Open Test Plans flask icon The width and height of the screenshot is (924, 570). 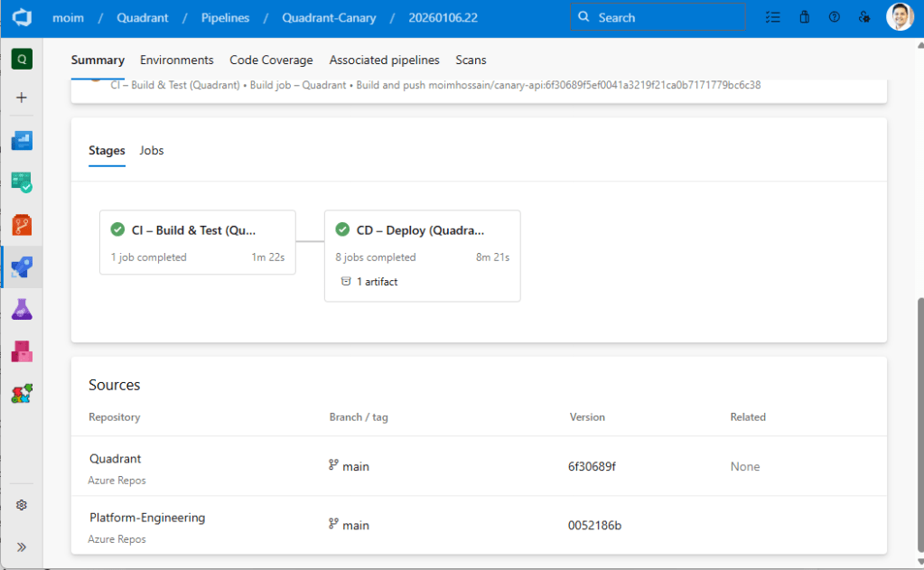click(x=22, y=310)
